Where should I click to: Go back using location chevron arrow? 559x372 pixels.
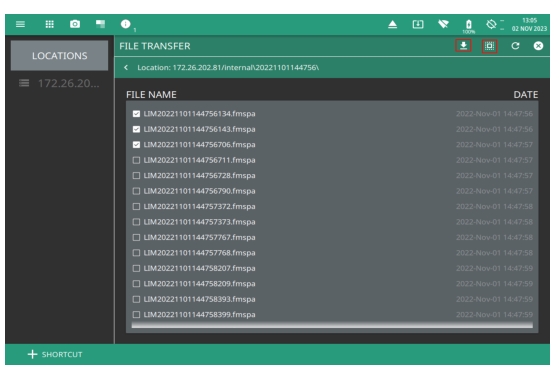[x=126, y=67]
